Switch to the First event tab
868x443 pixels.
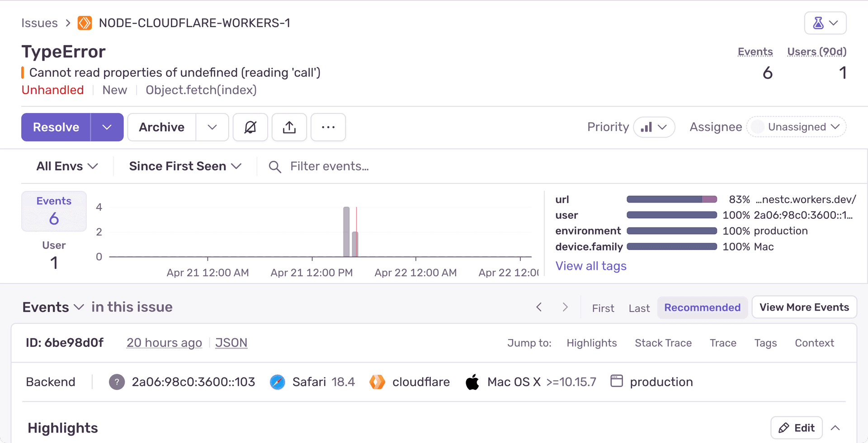(x=603, y=308)
